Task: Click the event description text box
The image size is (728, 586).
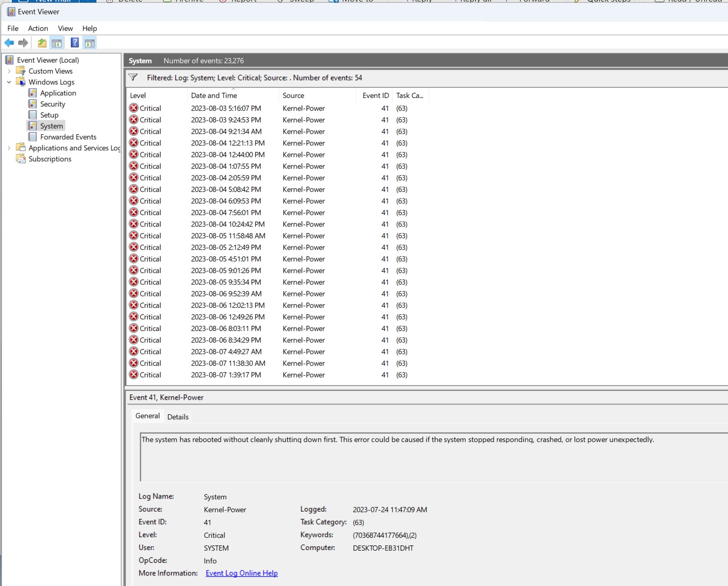Action: click(433, 457)
